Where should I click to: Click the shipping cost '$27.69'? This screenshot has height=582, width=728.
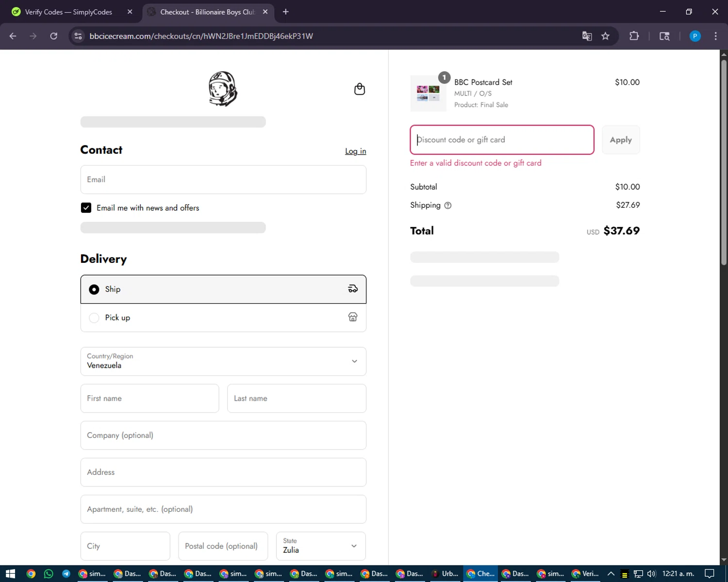coord(628,205)
